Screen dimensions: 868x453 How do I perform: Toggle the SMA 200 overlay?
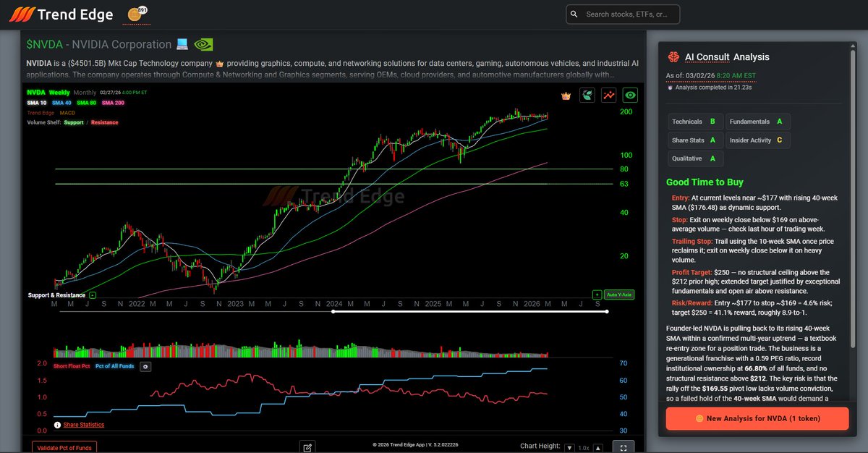(x=114, y=103)
